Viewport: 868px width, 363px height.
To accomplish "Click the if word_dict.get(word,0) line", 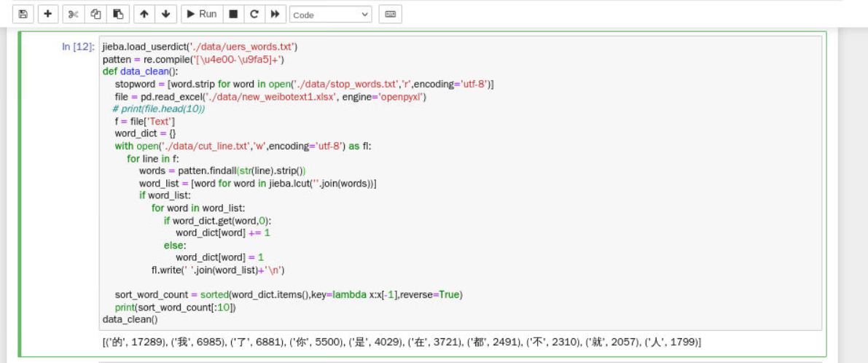I will pyautogui.click(x=218, y=220).
